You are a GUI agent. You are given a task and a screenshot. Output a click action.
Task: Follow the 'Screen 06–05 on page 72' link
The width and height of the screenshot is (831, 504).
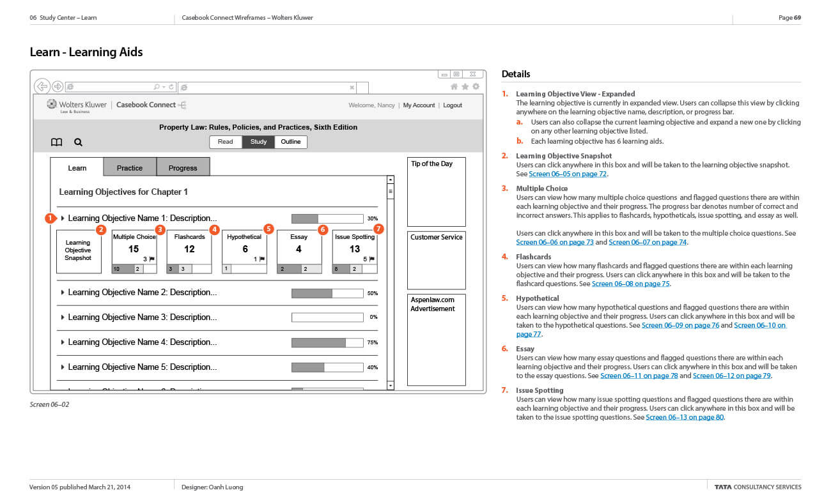[568, 174]
